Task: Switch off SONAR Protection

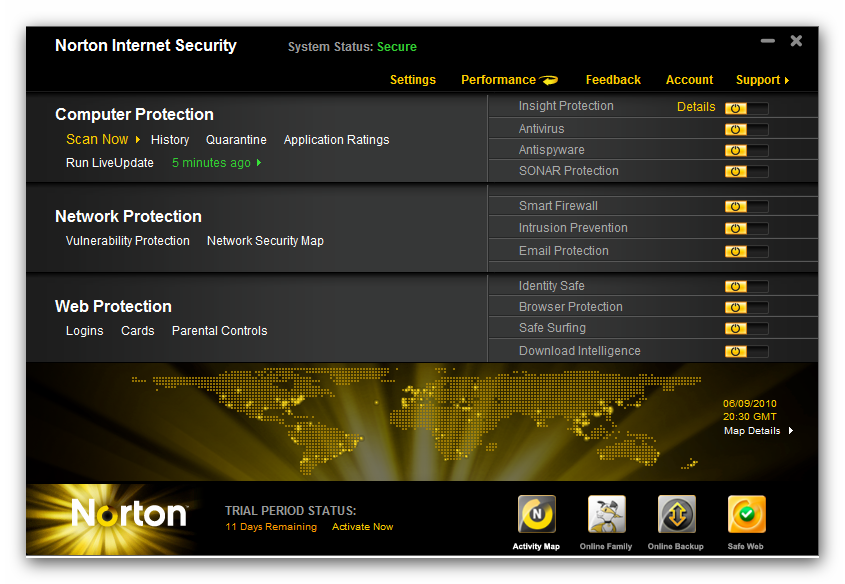Action: click(x=746, y=171)
